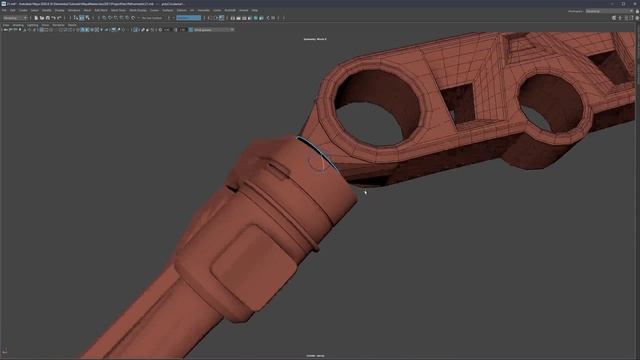Open the Mesh Display menu
640x360 pixels.
(x=138, y=10)
